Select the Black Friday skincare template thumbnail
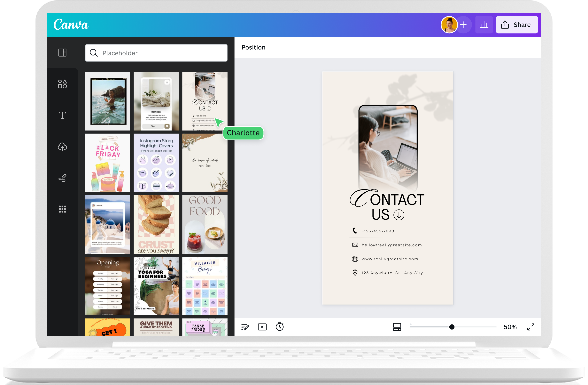588x385 pixels. pos(107,163)
